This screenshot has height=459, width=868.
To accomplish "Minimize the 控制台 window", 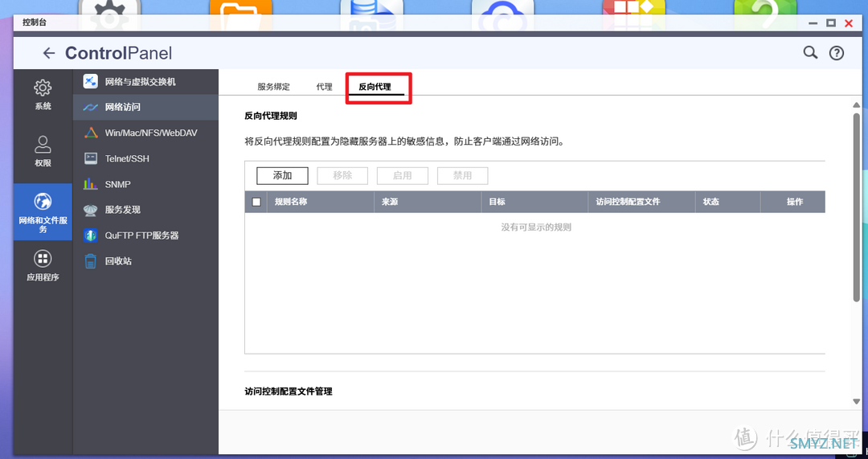I will 813,23.
